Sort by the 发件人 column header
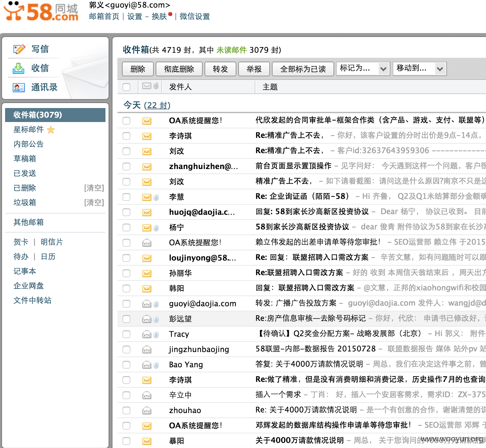 [180, 87]
